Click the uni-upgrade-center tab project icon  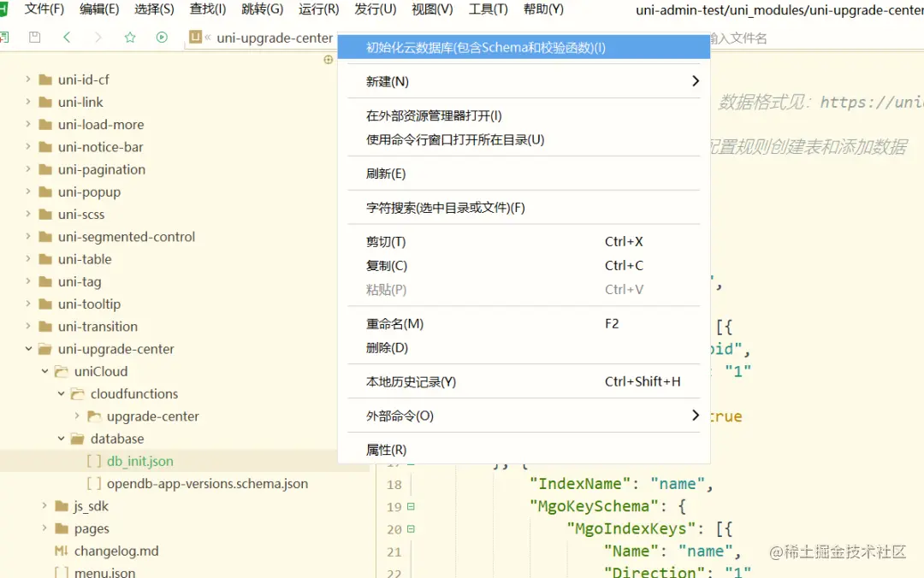pyautogui.click(x=195, y=37)
